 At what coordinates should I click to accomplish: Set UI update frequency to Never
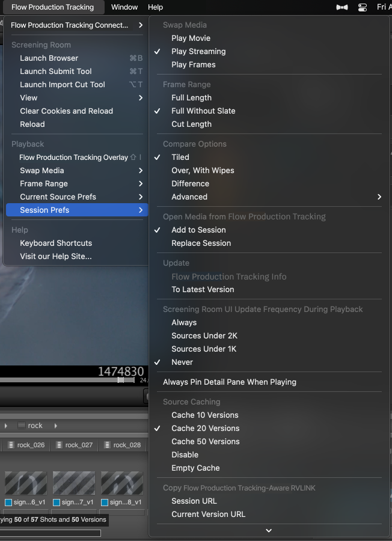pyautogui.click(x=269, y=362)
